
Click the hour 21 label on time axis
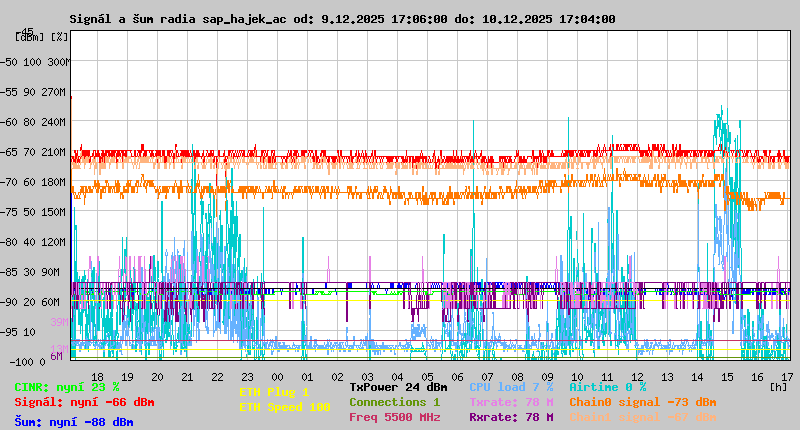point(187,376)
